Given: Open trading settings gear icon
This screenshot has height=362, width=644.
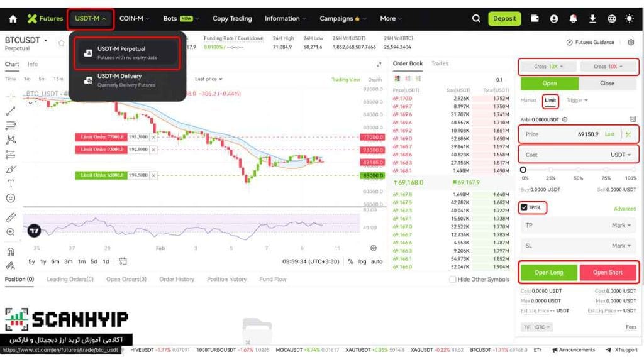Looking at the screenshot, I should [631, 42].
